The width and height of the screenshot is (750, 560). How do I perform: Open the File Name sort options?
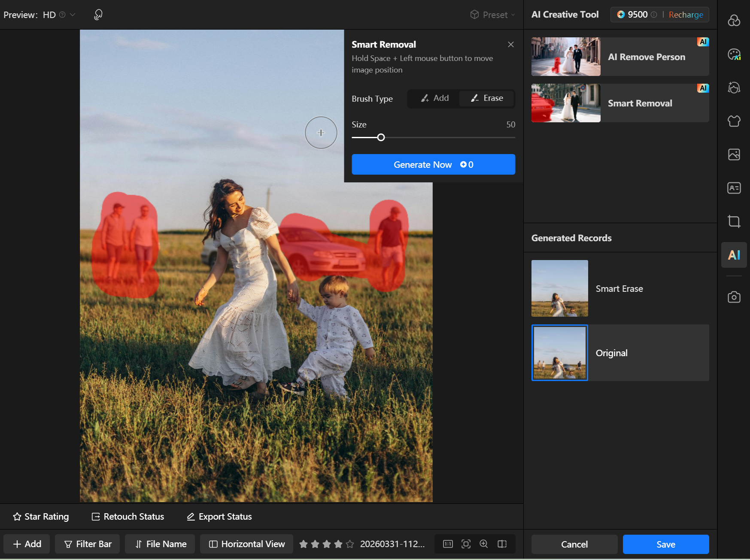click(160, 544)
